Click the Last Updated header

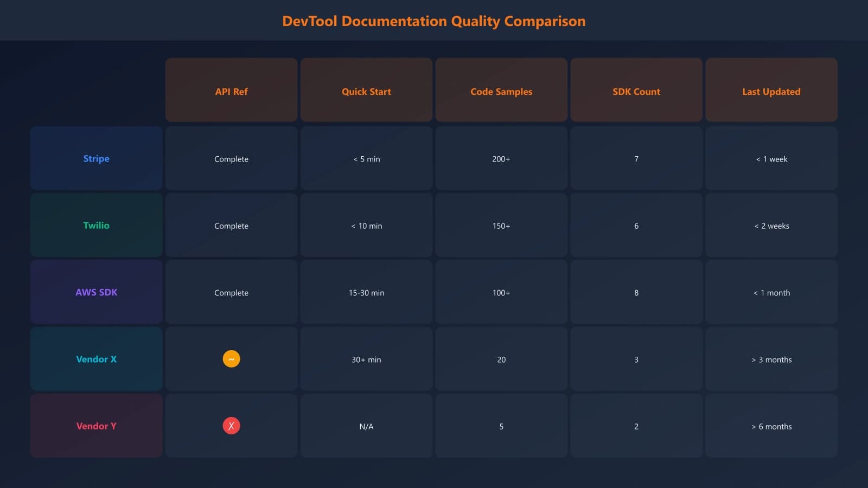click(x=771, y=91)
